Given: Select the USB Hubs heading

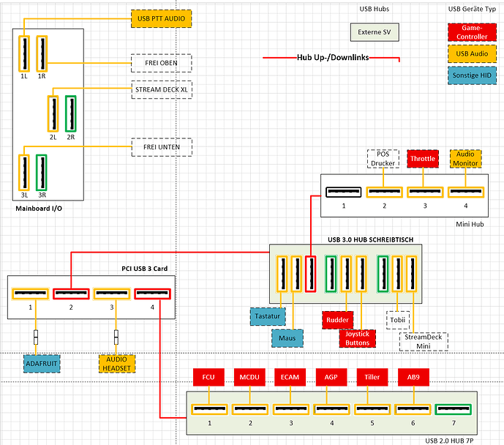Looking at the screenshot, I should click(x=375, y=9).
